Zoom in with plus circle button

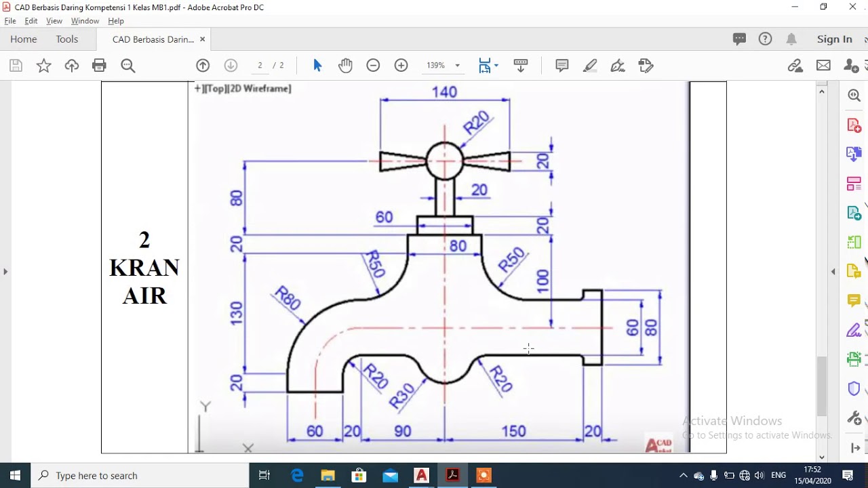click(401, 66)
